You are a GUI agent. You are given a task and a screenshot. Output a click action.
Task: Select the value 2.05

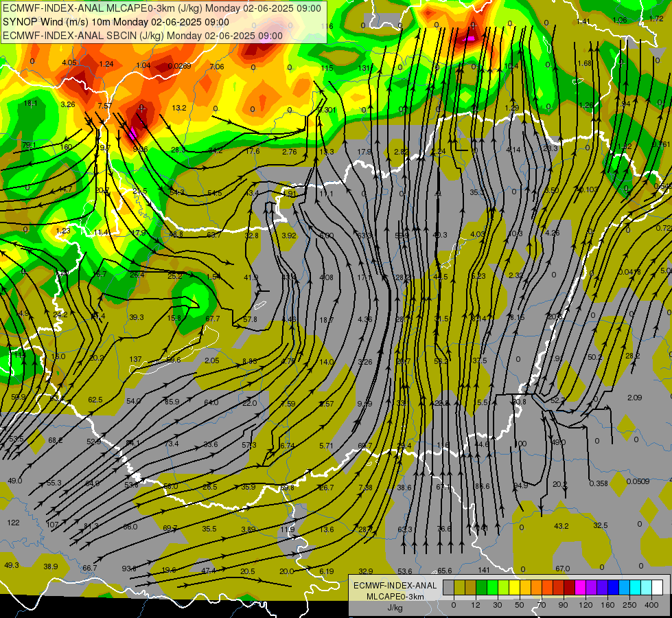[212, 360]
